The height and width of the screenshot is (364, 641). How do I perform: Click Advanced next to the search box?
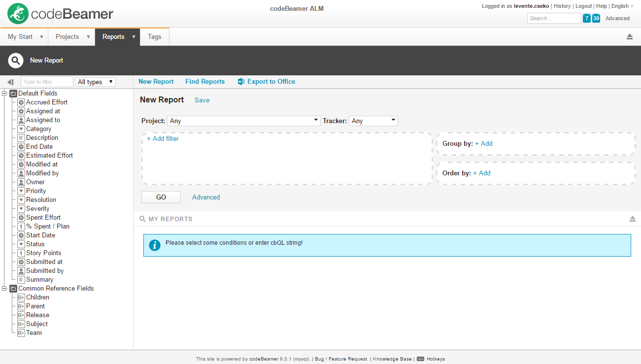(x=618, y=19)
